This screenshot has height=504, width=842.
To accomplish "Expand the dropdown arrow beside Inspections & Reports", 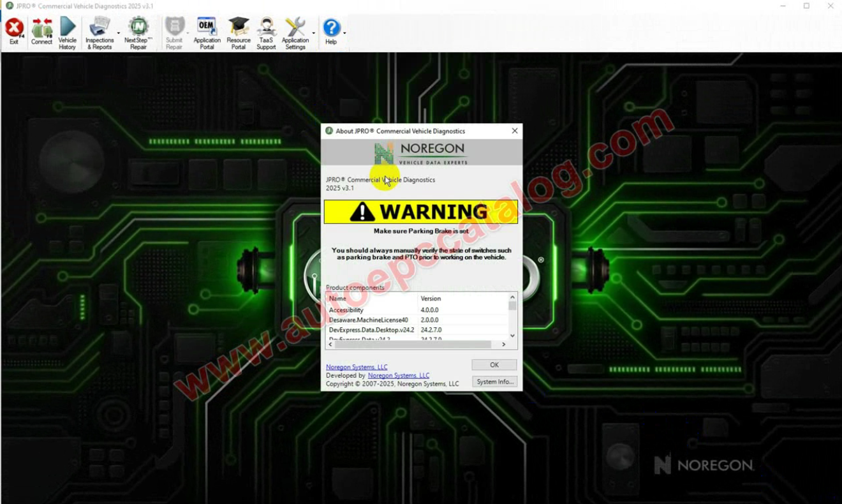I will pos(119,33).
